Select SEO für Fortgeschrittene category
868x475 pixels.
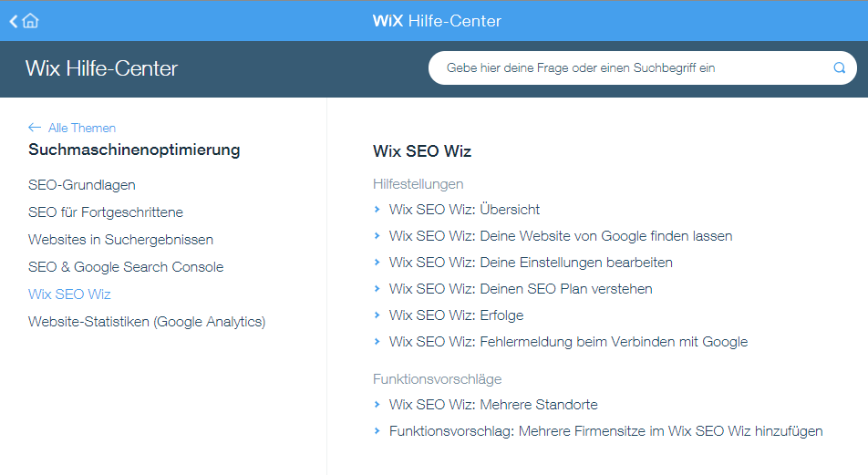tap(106, 212)
